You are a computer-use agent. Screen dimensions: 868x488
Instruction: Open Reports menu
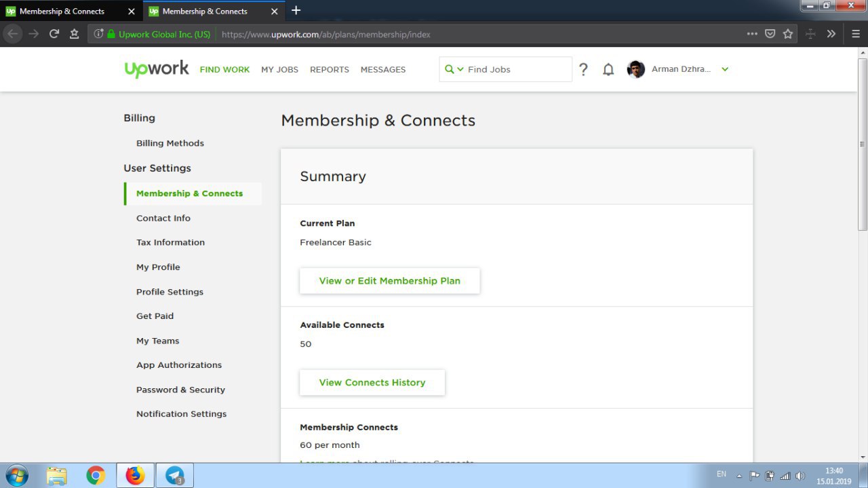coord(330,69)
